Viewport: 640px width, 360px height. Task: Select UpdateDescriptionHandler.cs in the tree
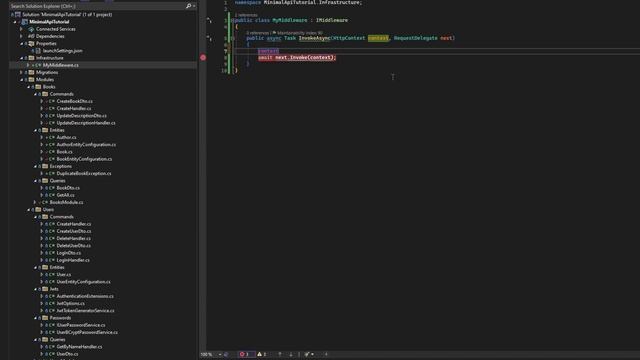(x=86, y=123)
